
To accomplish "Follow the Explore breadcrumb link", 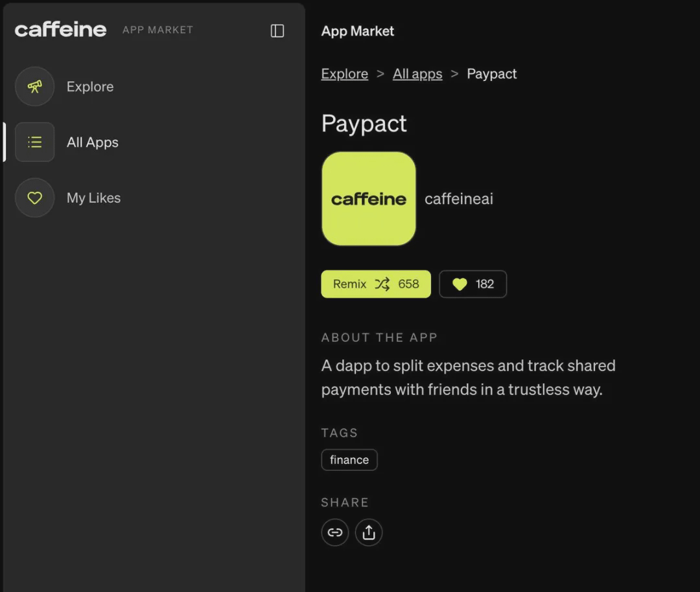I will coord(345,74).
